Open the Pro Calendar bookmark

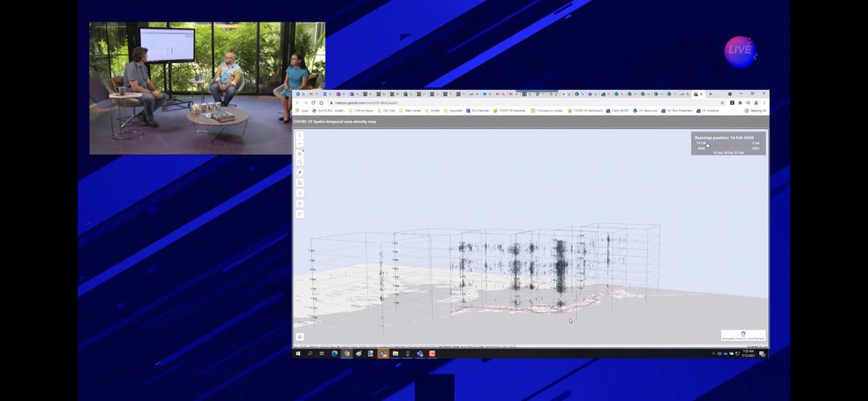point(477,111)
